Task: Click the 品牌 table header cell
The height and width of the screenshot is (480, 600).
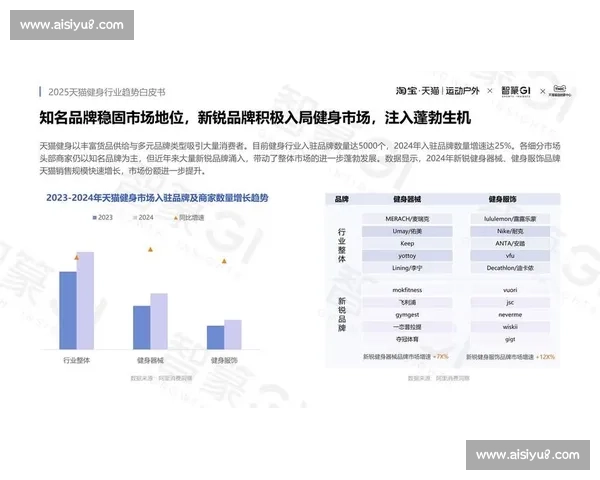Action: coord(341,199)
